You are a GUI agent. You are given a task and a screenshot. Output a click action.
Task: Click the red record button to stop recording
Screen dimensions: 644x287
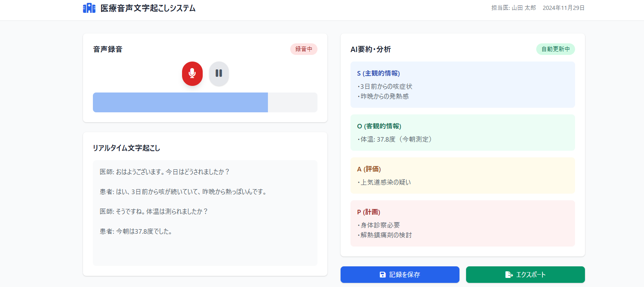[x=192, y=74]
